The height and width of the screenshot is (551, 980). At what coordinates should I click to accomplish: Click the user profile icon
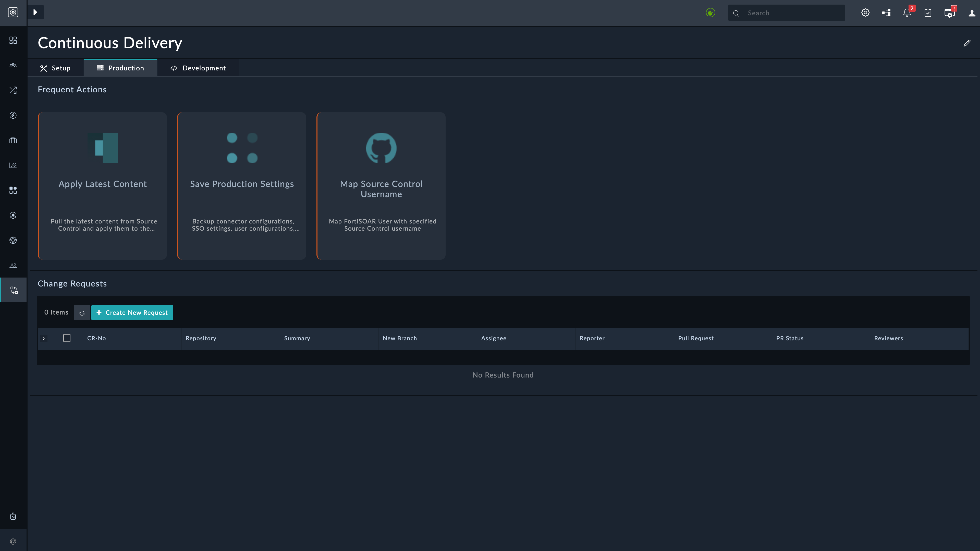pyautogui.click(x=972, y=13)
